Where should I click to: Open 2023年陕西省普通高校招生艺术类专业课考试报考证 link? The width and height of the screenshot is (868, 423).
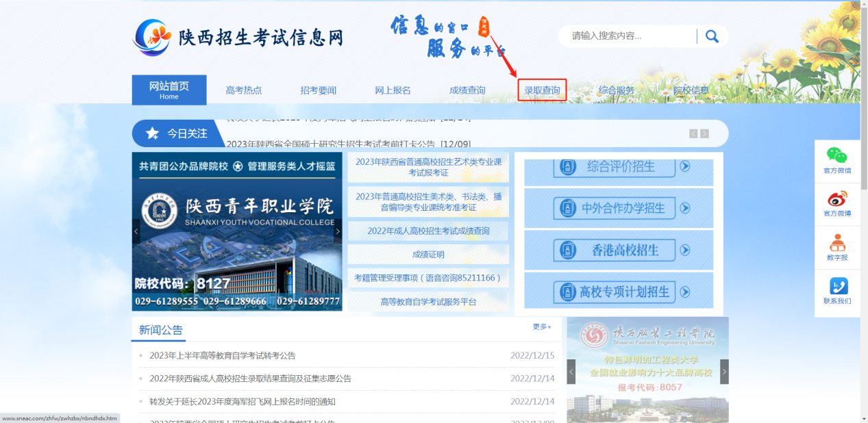pos(428,167)
